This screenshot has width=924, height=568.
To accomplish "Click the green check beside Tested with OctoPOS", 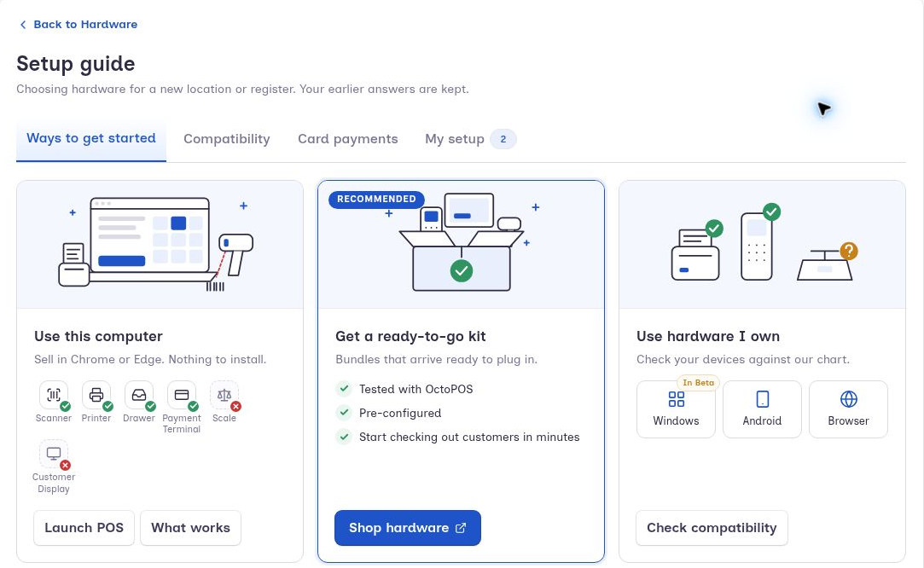I will 344,389.
